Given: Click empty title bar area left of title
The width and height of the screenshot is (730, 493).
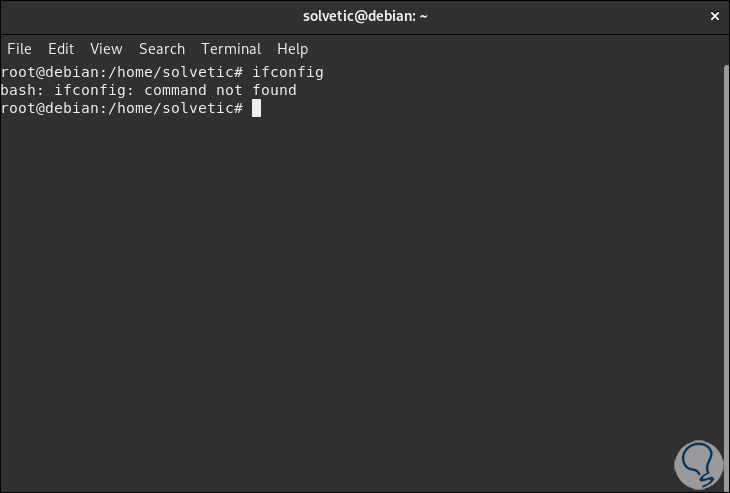Looking at the screenshot, I should coord(150,16).
